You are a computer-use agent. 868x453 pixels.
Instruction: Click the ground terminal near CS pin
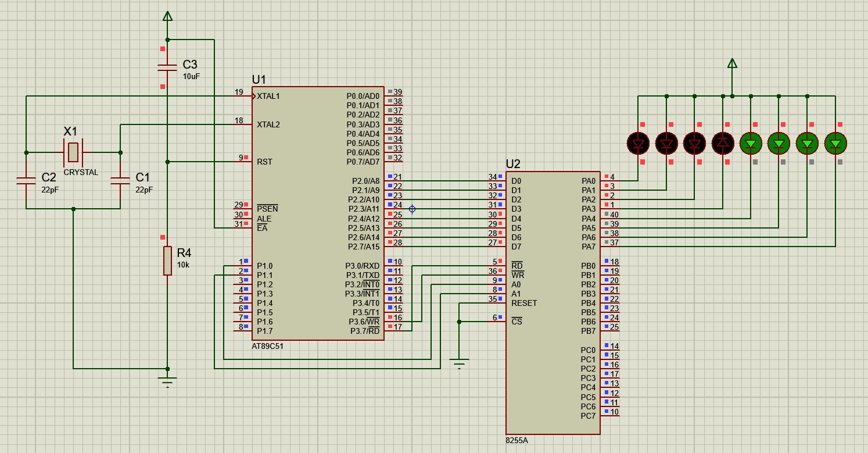click(459, 365)
